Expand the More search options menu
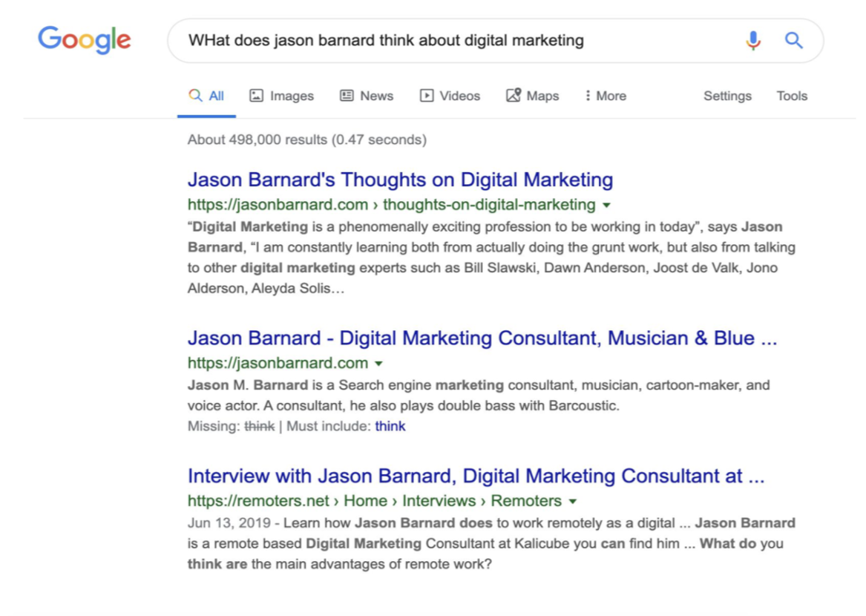 (x=606, y=96)
